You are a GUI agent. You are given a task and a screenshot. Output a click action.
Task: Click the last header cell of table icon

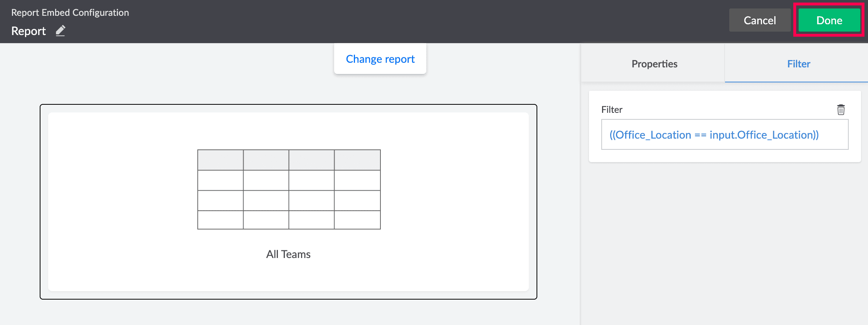point(357,160)
